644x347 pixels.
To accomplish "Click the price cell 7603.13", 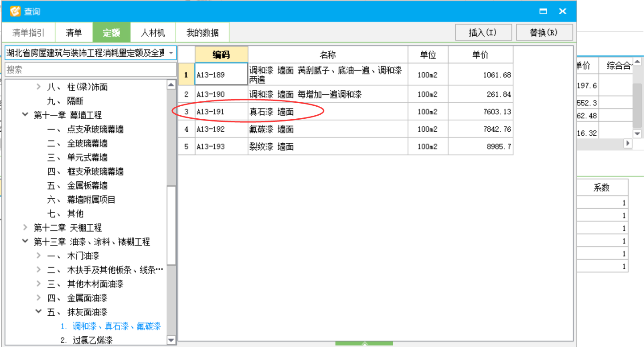I will 481,112.
